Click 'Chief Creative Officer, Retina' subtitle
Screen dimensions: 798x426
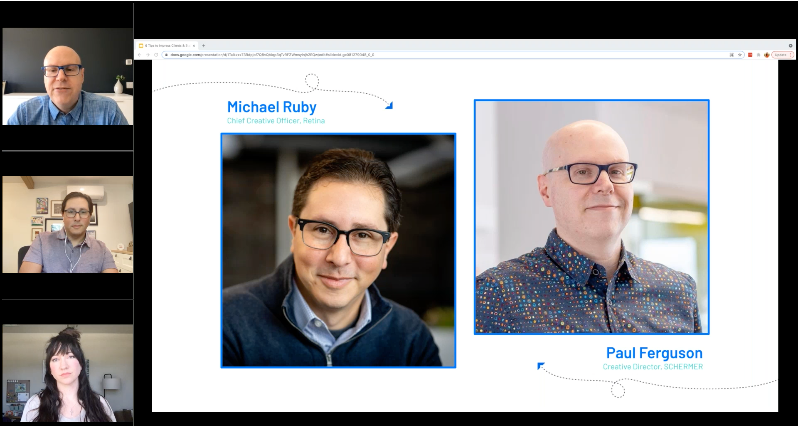276,121
